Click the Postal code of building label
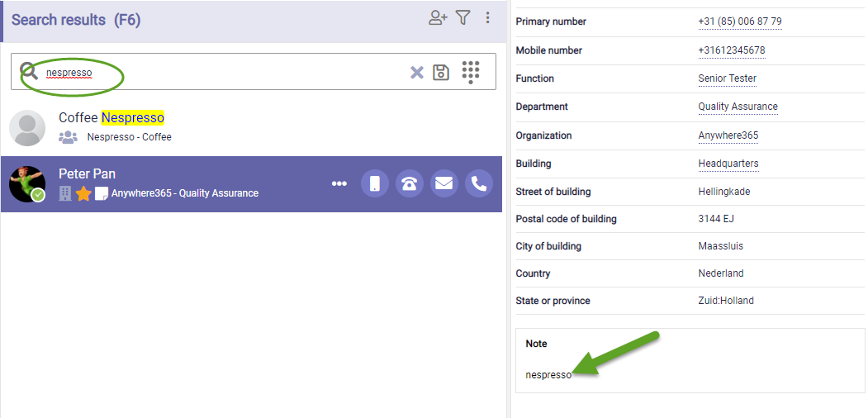This screenshot has width=868, height=418. [x=566, y=219]
